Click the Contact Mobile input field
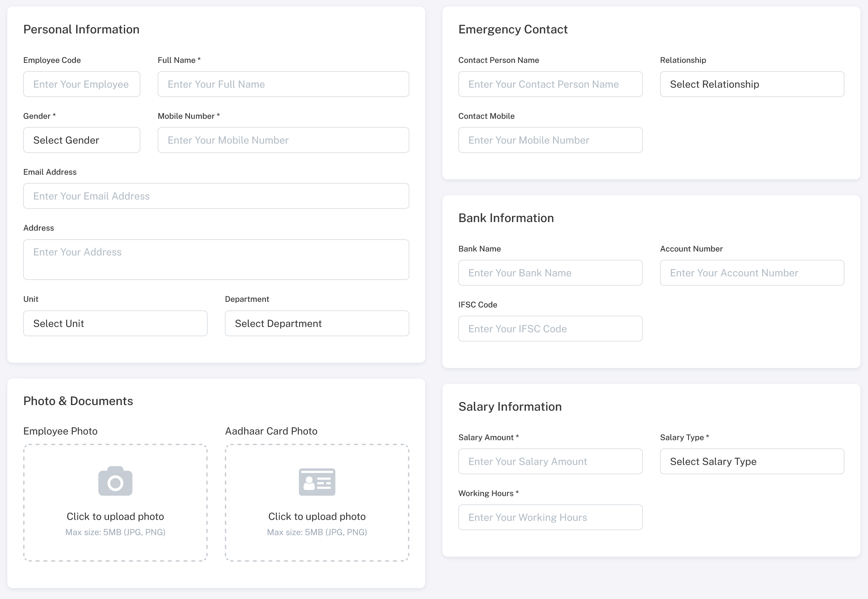This screenshot has height=599, width=868. (550, 140)
